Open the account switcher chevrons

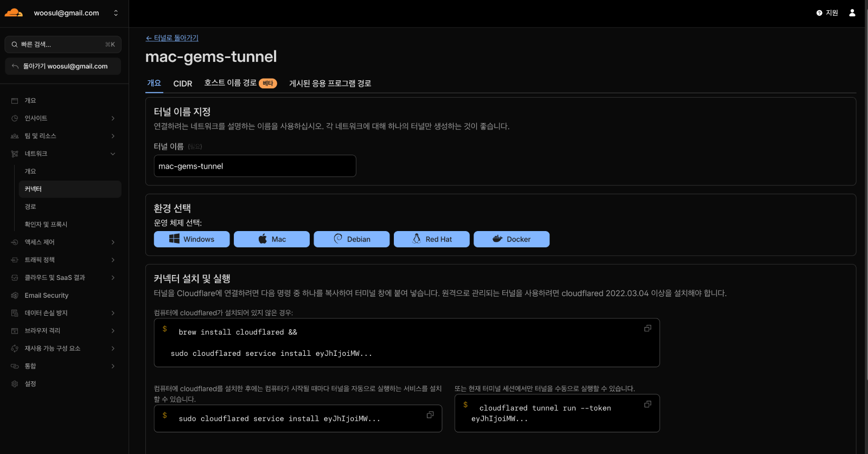point(116,13)
